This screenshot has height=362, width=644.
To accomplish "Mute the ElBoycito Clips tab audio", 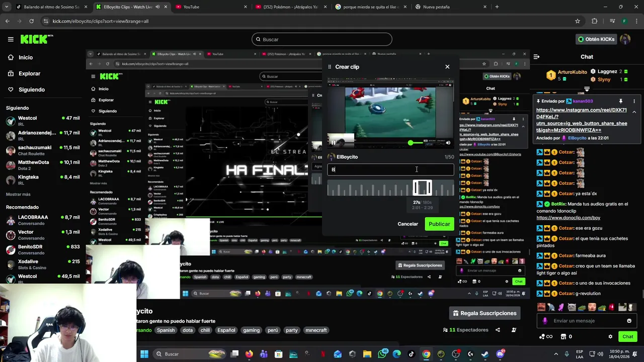I will click(157, 7).
